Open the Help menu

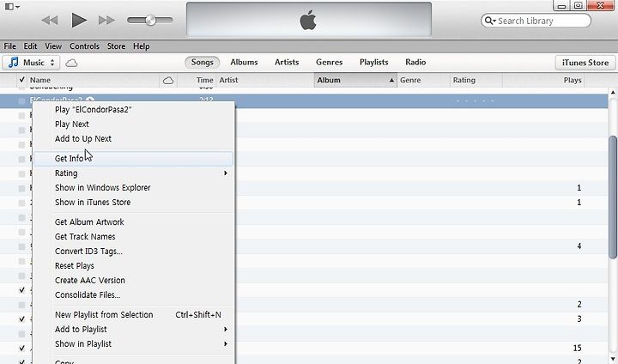point(141,46)
